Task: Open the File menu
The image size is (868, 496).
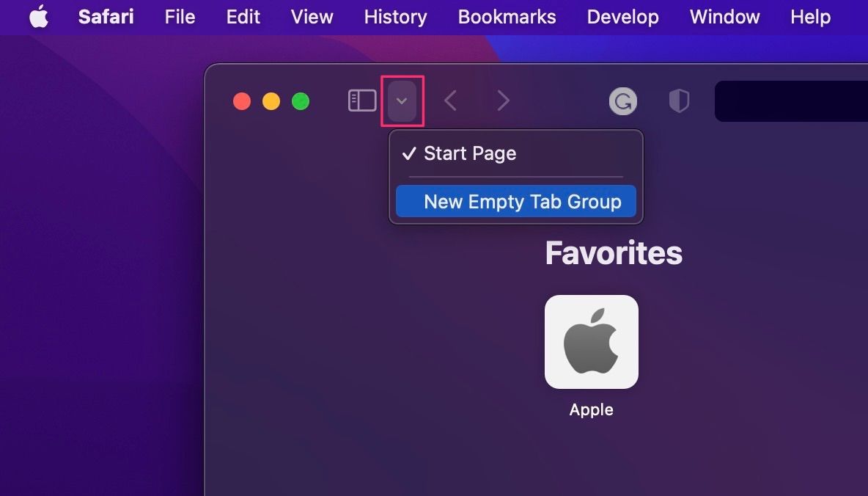Action: click(180, 17)
